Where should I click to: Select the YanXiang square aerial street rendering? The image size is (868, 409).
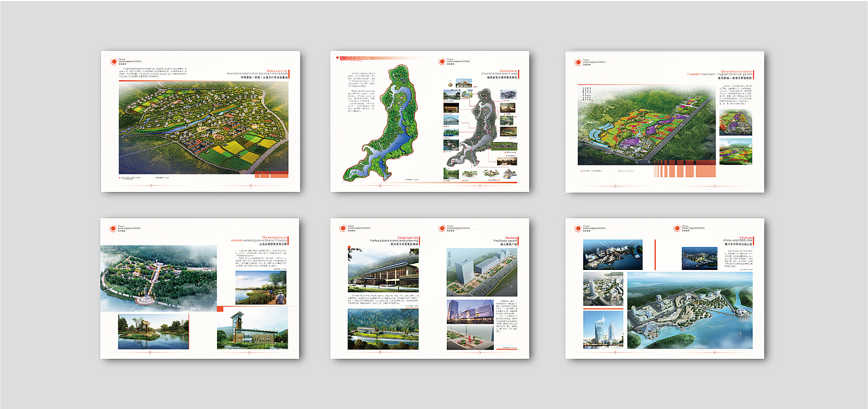pyautogui.click(x=481, y=272)
